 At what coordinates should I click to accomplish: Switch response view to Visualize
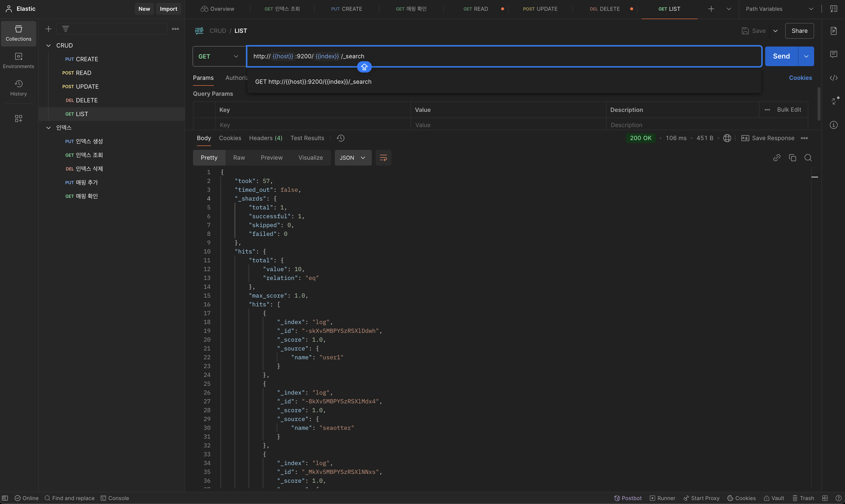310,157
